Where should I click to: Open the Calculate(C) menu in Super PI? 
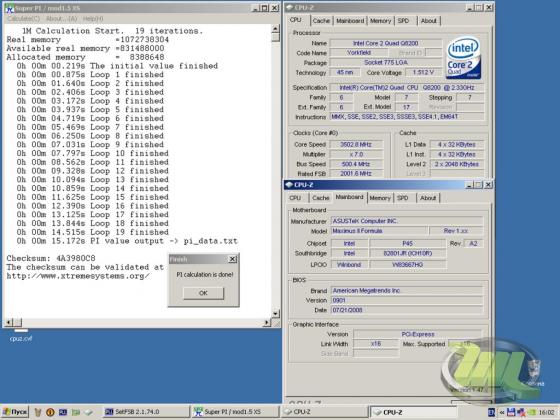point(24,19)
